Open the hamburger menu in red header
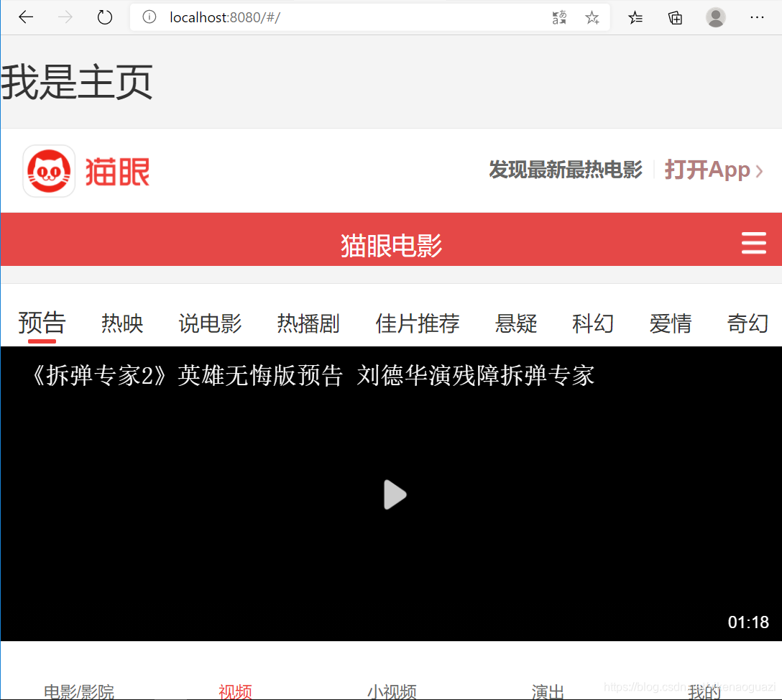 click(x=753, y=243)
